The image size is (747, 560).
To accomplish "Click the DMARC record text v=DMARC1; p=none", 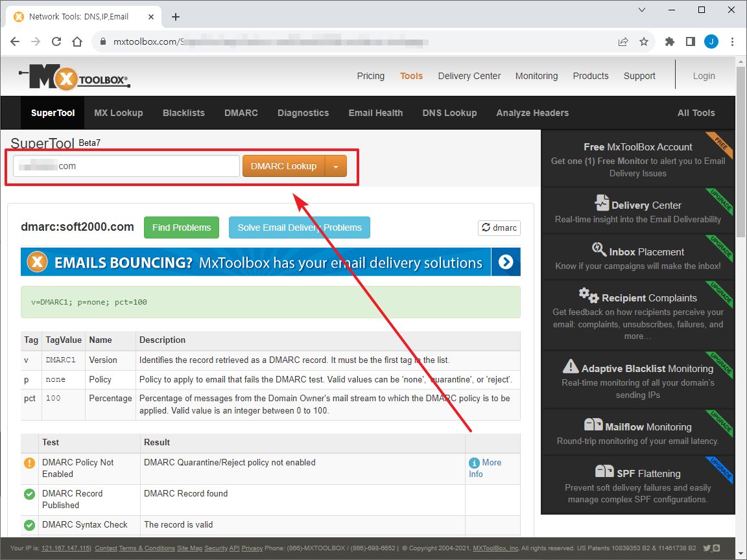I will pyautogui.click(x=89, y=302).
